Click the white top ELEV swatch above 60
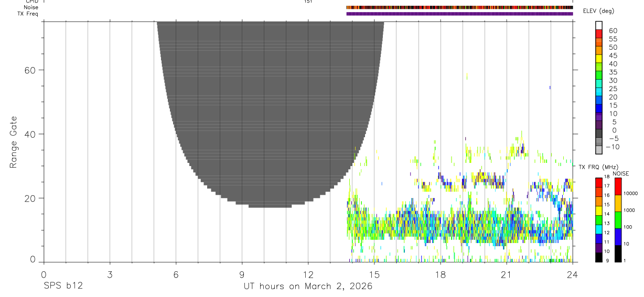The image size is (644, 297). pyautogui.click(x=599, y=25)
